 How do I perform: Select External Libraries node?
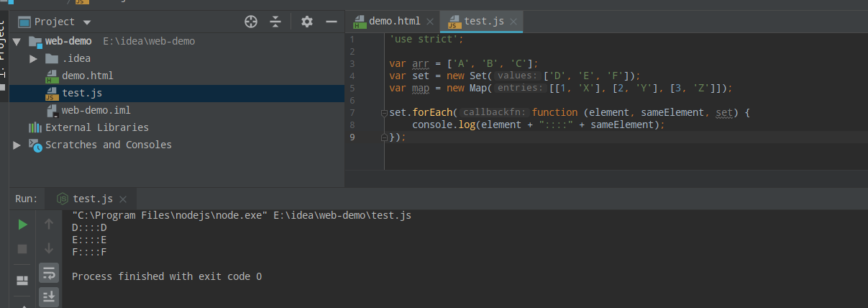pyautogui.click(x=97, y=127)
